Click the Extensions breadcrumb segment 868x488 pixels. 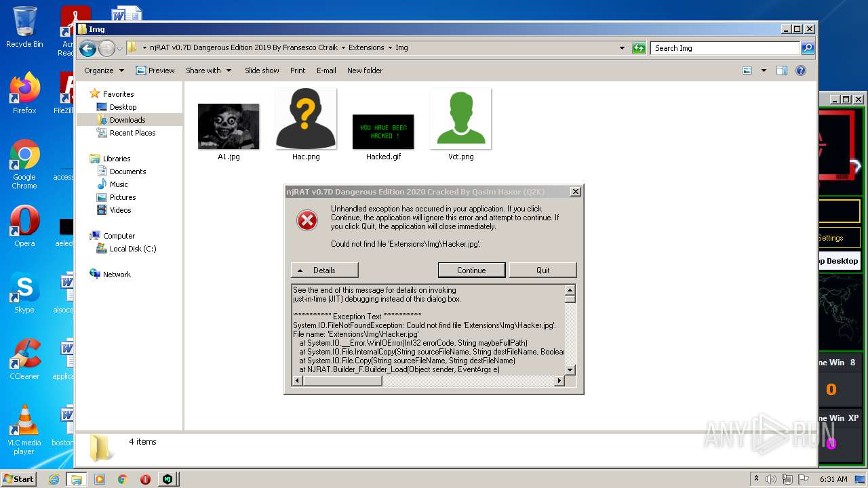pyautogui.click(x=366, y=48)
